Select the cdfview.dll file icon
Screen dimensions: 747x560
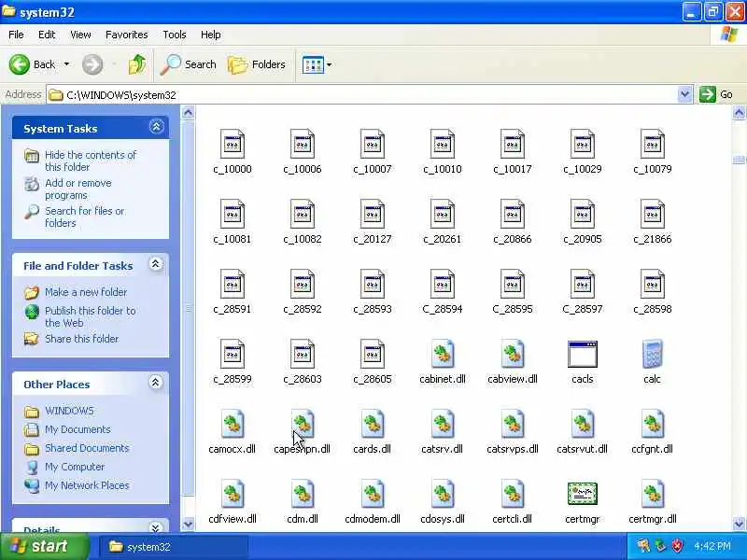pyautogui.click(x=233, y=495)
